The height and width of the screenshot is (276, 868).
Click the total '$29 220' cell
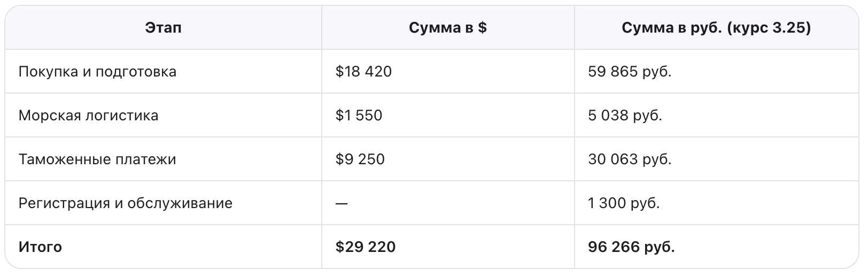coord(366,247)
